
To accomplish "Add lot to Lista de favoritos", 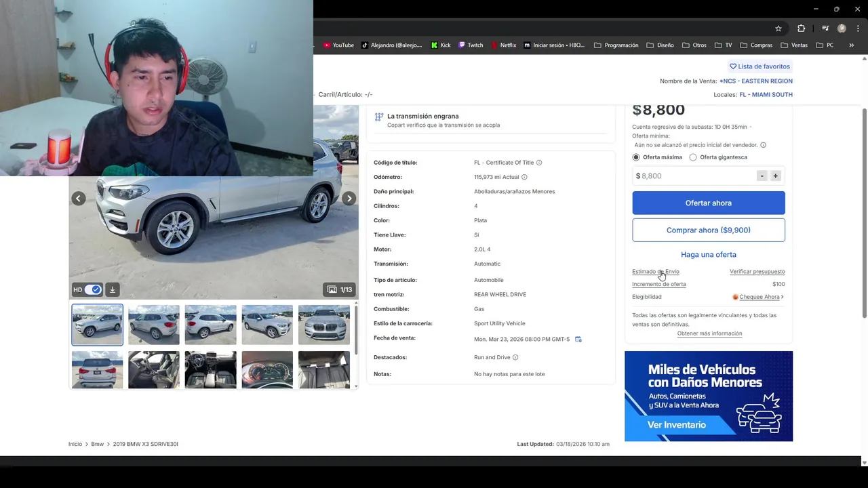I will (759, 66).
